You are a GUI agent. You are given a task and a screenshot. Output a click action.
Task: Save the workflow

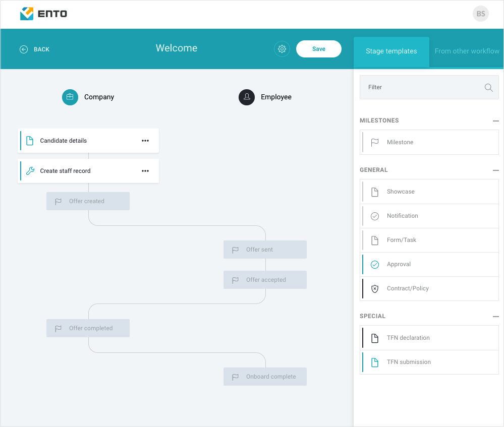318,49
